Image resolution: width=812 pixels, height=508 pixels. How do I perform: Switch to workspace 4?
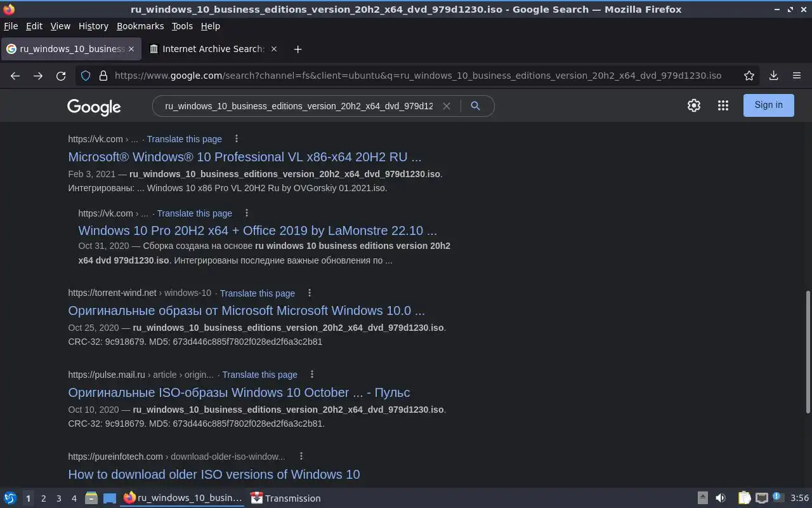point(74,498)
